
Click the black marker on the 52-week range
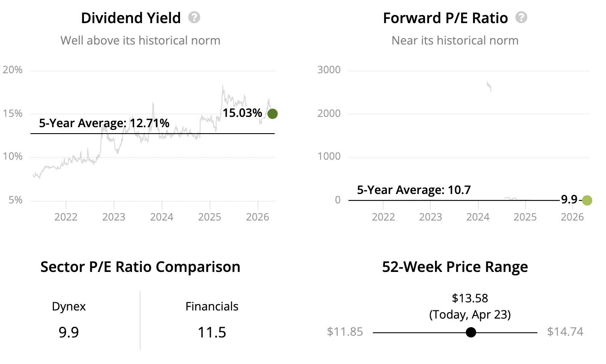[x=471, y=332]
